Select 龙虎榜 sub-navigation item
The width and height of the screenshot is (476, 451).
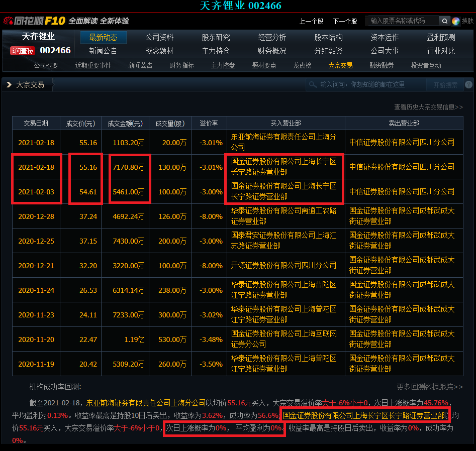click(x=303, y=65)
